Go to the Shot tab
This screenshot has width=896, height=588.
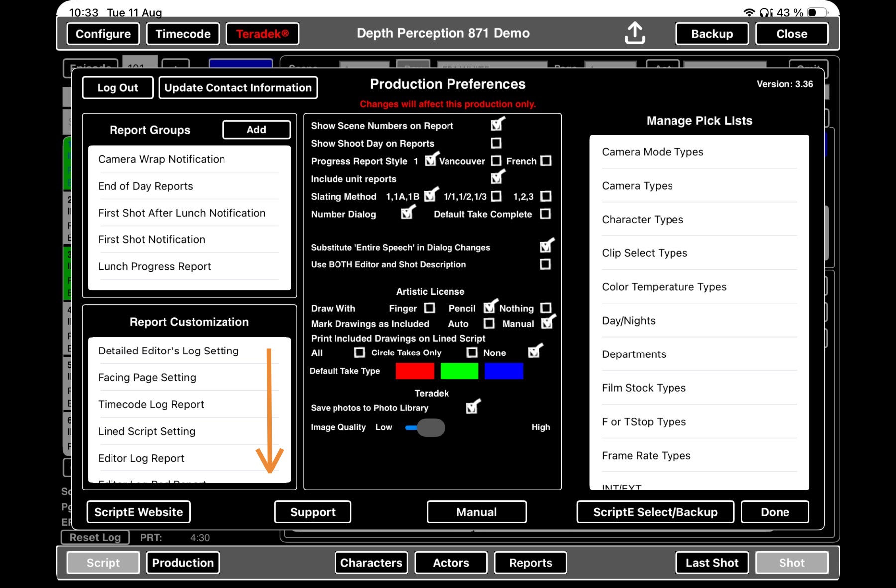tap(791, 563)
